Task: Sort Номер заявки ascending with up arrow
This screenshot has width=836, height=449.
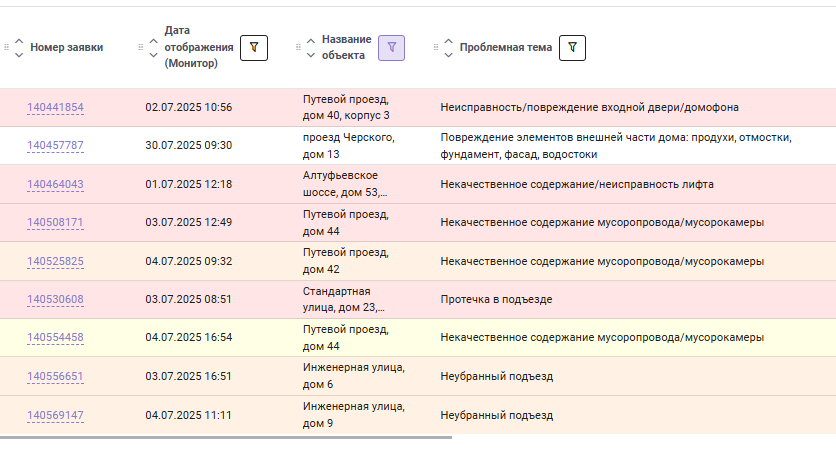Action: click(19, 41)
